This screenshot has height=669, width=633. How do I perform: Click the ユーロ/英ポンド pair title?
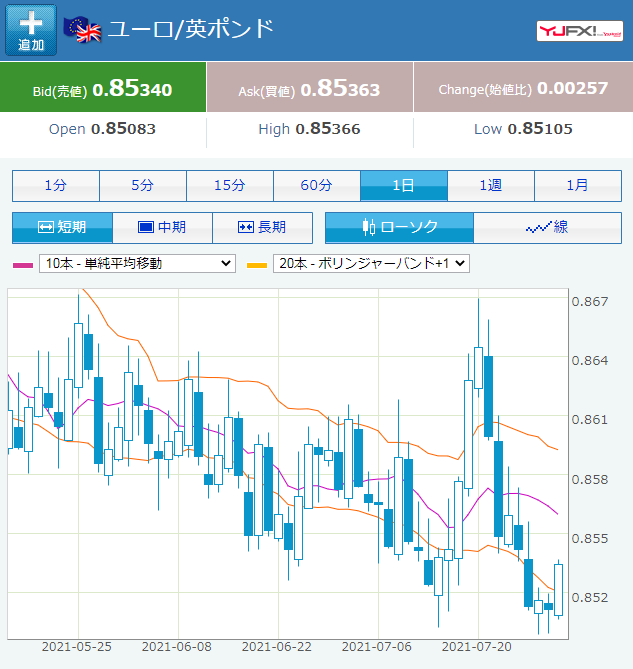[191, 29]
